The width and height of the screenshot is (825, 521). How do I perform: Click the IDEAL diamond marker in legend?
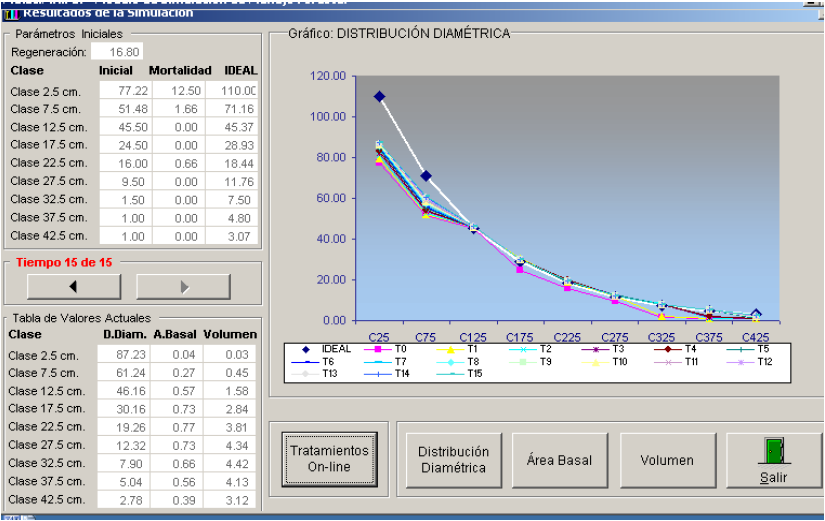coord(300,349)
